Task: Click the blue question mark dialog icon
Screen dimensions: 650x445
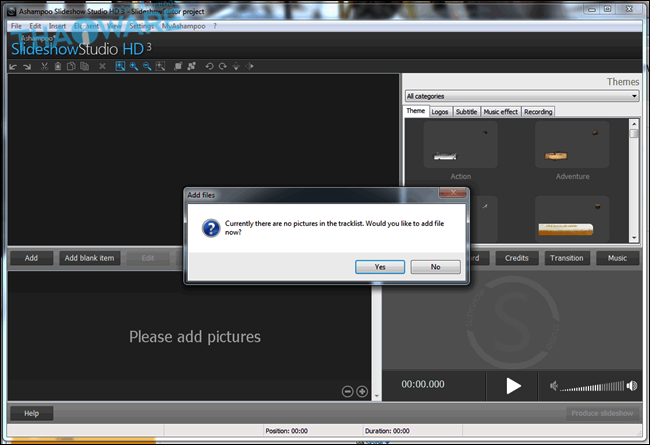Action: [x=211, y=228]
